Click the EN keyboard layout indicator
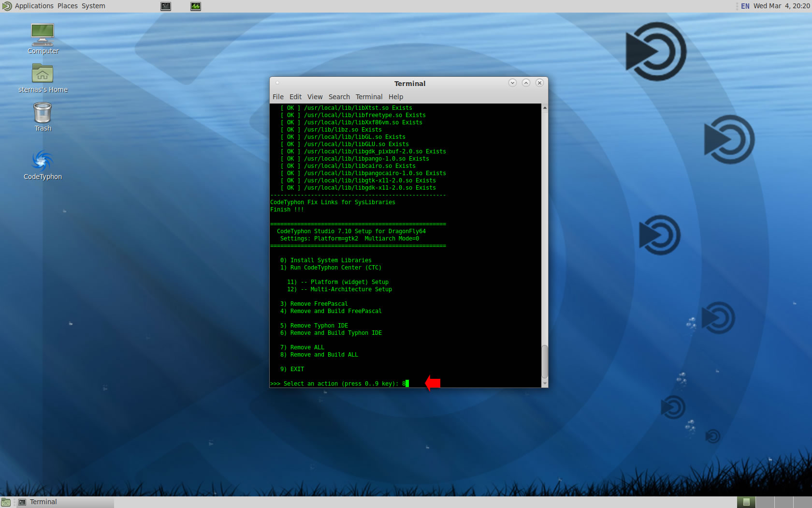812x508 pixels. pyautogui.click(x=745, y=6)
